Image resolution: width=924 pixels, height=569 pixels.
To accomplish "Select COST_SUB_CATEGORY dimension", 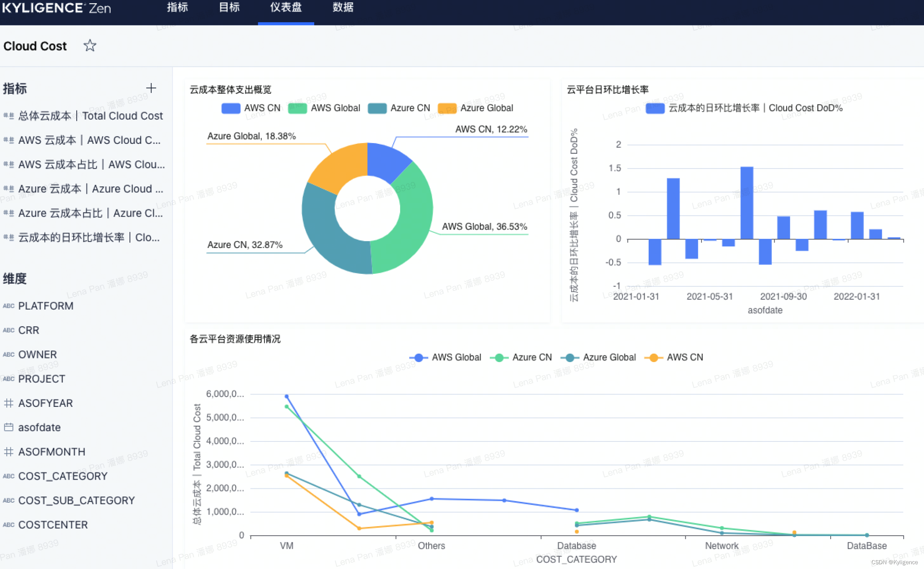I will [76, 501].
